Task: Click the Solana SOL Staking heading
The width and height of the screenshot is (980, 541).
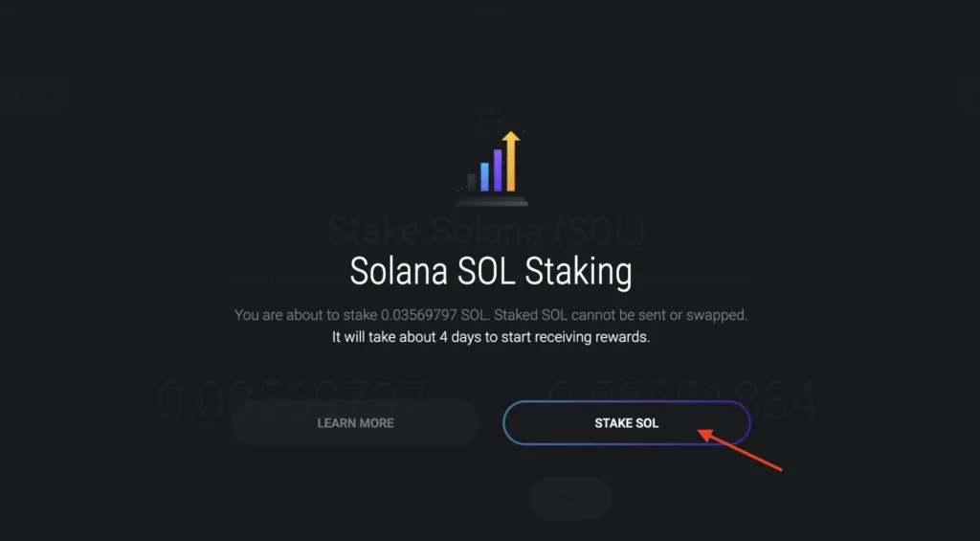Action: tap(491, 272)
